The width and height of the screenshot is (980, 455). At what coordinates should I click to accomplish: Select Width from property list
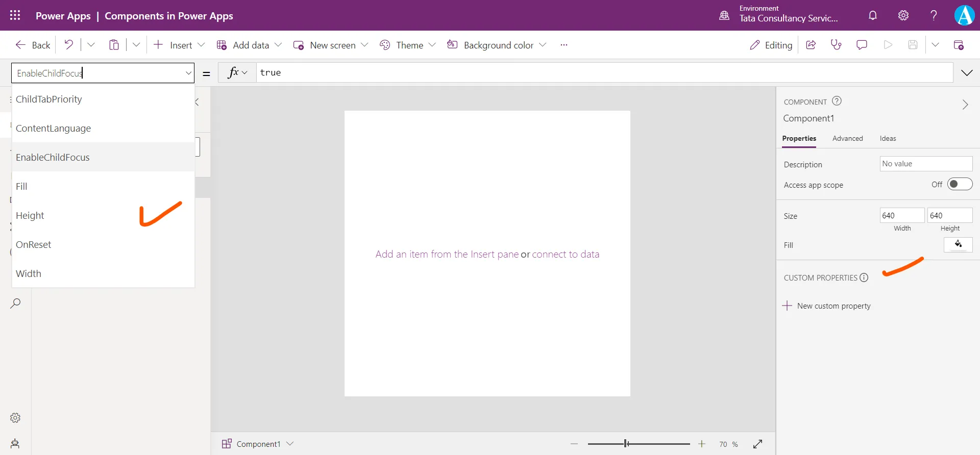(103, 273)
